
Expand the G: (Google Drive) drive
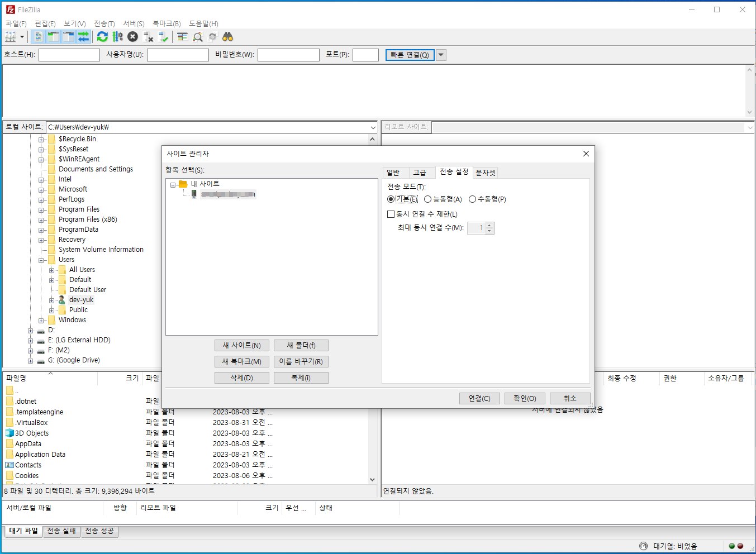31,361
